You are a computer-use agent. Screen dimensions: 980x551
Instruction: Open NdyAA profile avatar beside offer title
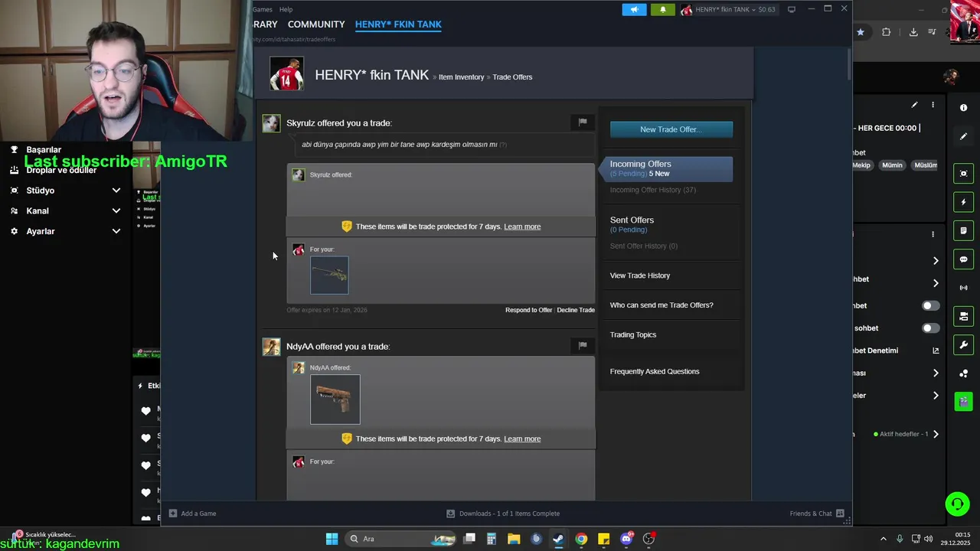[271, 347]
